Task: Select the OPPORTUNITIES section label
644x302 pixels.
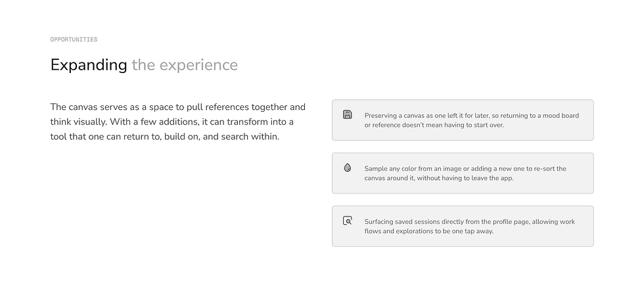Action: [x=74, y=39]
